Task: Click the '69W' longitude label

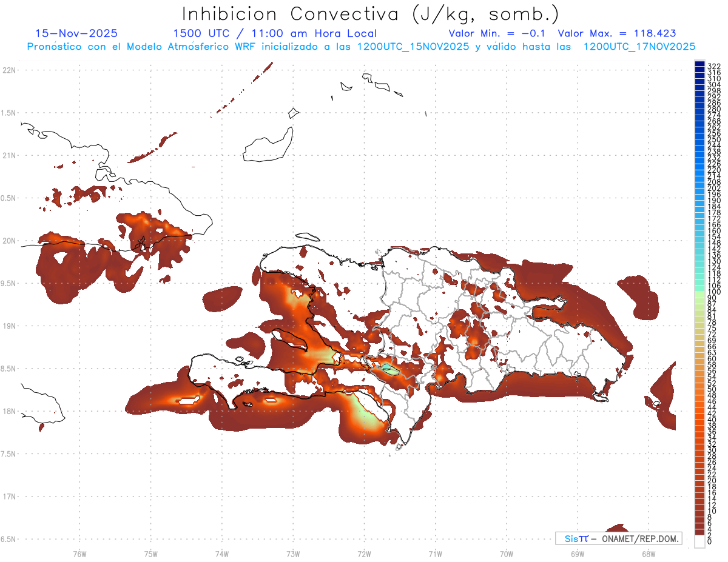Action: 578,553
